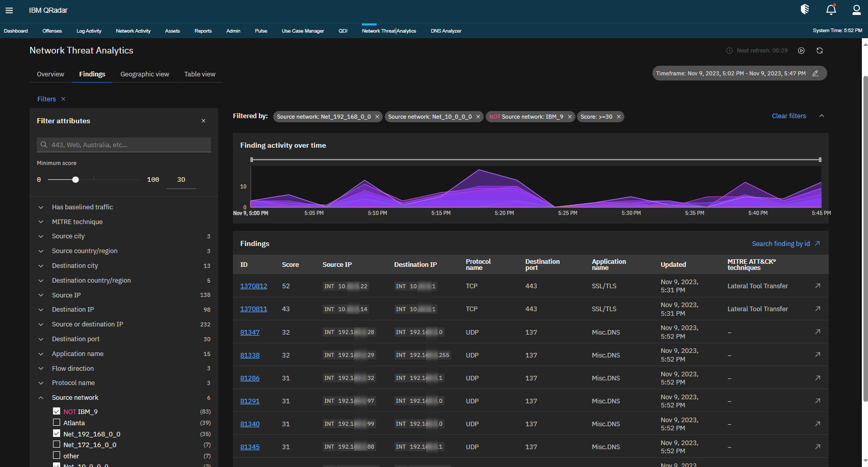Click the minimum score value box
Screen dimensions: 868x467
pos(181,180)
